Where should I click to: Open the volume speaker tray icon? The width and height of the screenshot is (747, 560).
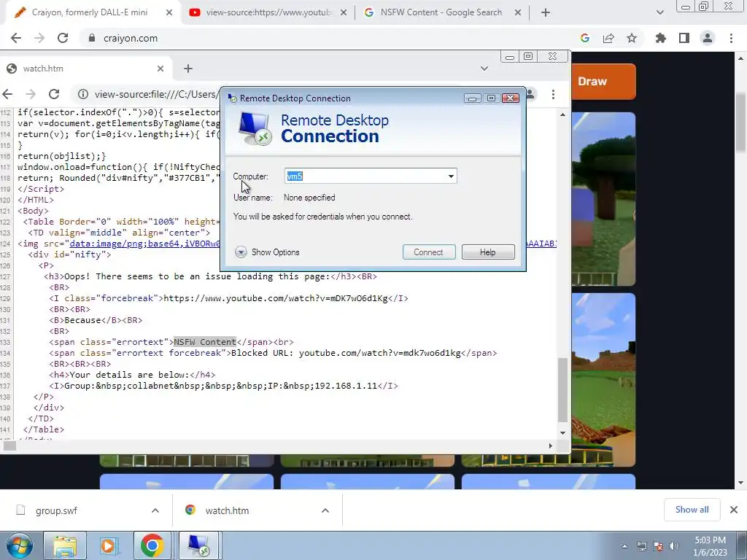click(x=673, y=546)
